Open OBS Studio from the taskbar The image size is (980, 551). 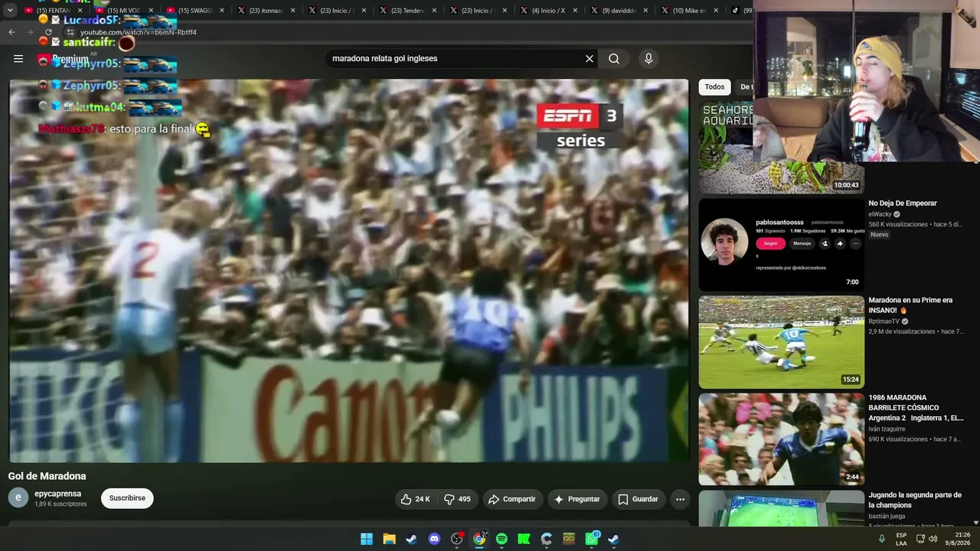pyautogui.click(x=457, y=539)
